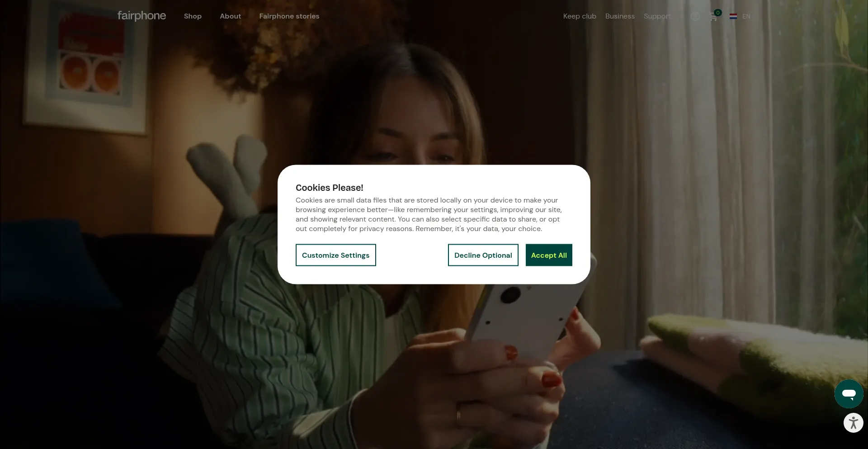The image size is (868, 449).
Task: Open the Shop menu
Action: (x=193, y=16)
